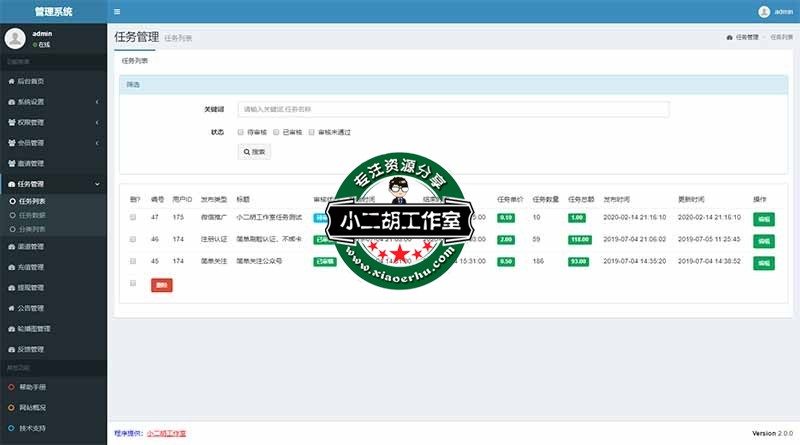Click the 管理系统 title in the header
This screenshot has width=800, height=445.
tap(54, 12)
